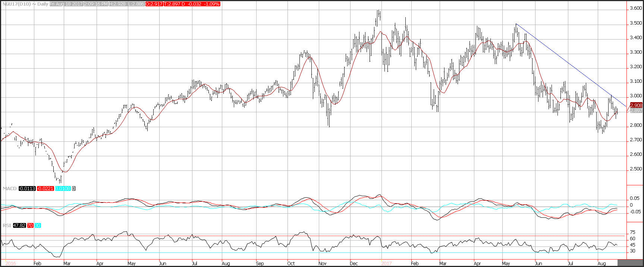The width and height of the screenshot is (644, 267).
Task: Click the cyan MACD histogram value
Action: (x=63, y=189)
